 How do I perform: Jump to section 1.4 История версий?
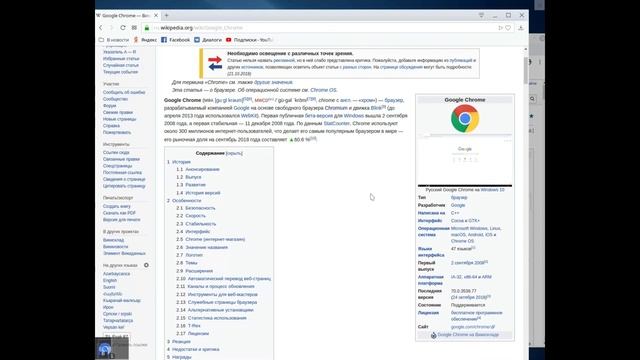198,193
